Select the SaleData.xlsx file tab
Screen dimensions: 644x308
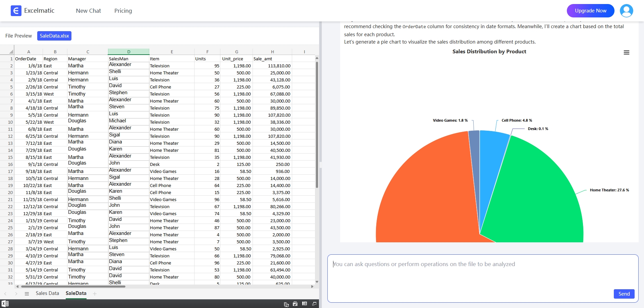point(54,36)
